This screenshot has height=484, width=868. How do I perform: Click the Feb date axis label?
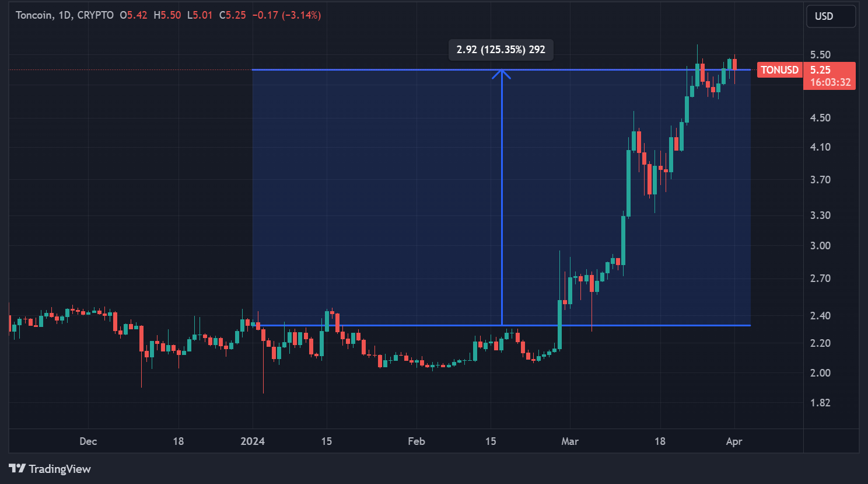[416, 441]
